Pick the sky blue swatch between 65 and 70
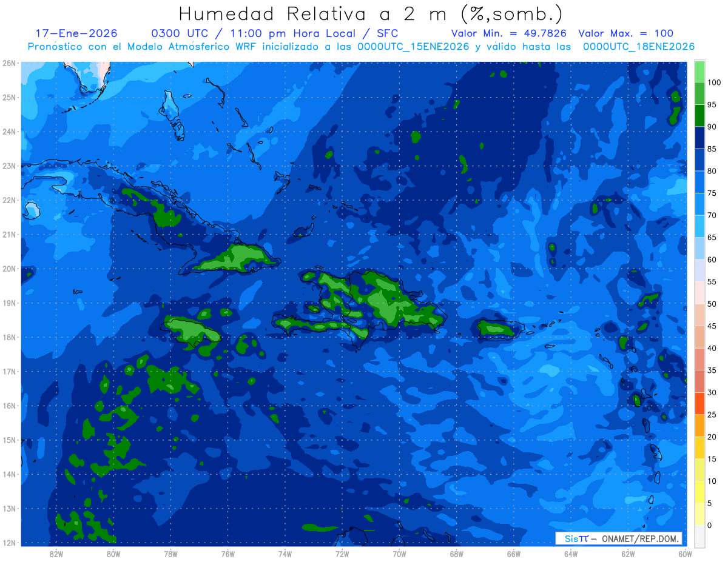The width and height of the screenshot is (728, 562). click(x=699, y=226)
